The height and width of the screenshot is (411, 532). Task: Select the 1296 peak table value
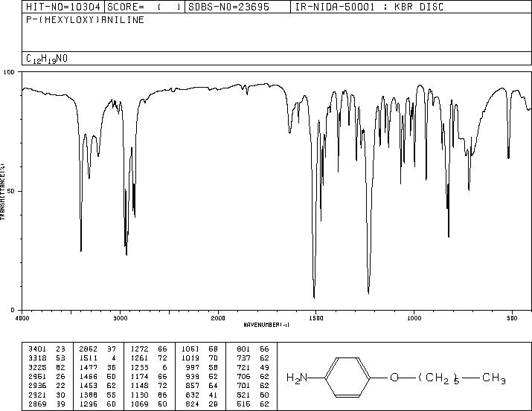pyautogui.click(x=89, y=404)
